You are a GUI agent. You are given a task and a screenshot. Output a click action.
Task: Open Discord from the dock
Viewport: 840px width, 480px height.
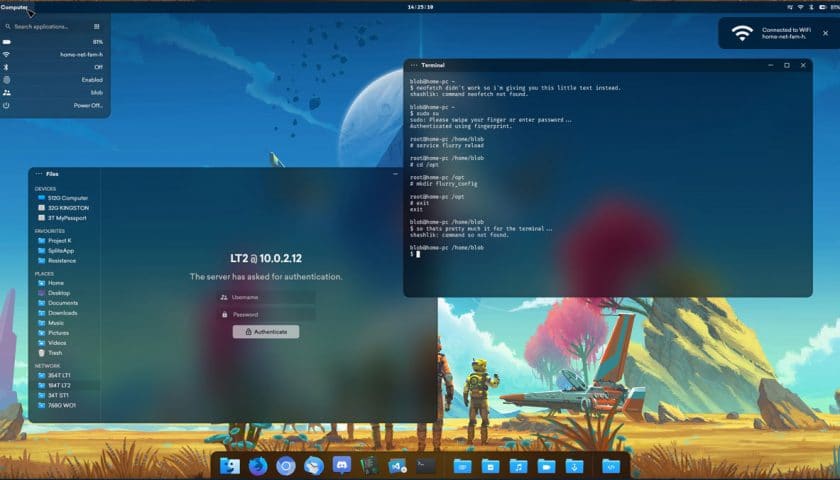342,466
